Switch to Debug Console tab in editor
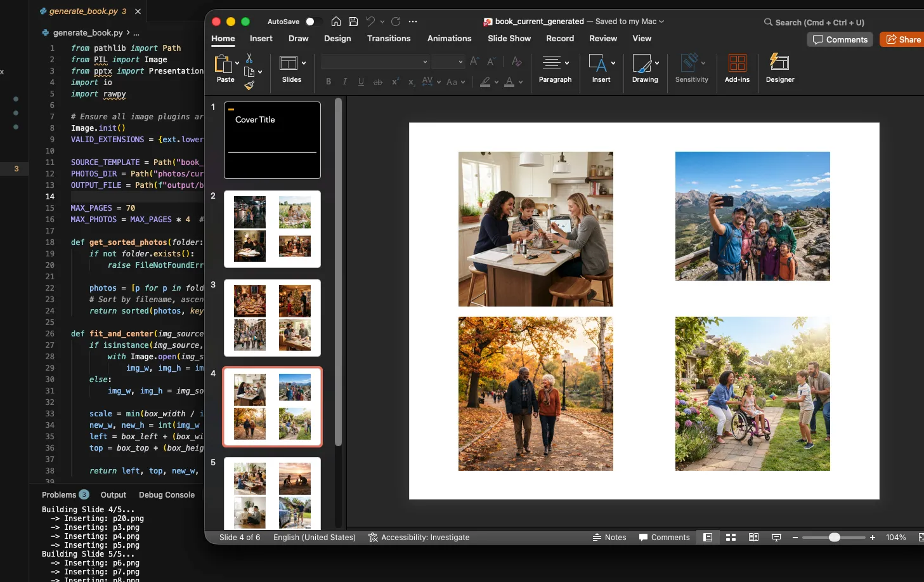Viewport: 924px width, 582px height. coord(167,495)
